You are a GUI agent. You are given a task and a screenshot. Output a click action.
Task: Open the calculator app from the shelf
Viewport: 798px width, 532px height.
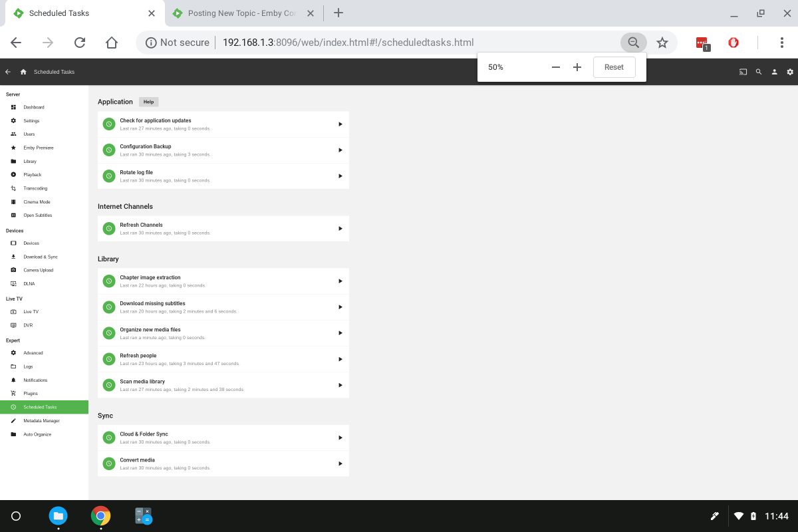pyautogui.click(x=143, y=516)
